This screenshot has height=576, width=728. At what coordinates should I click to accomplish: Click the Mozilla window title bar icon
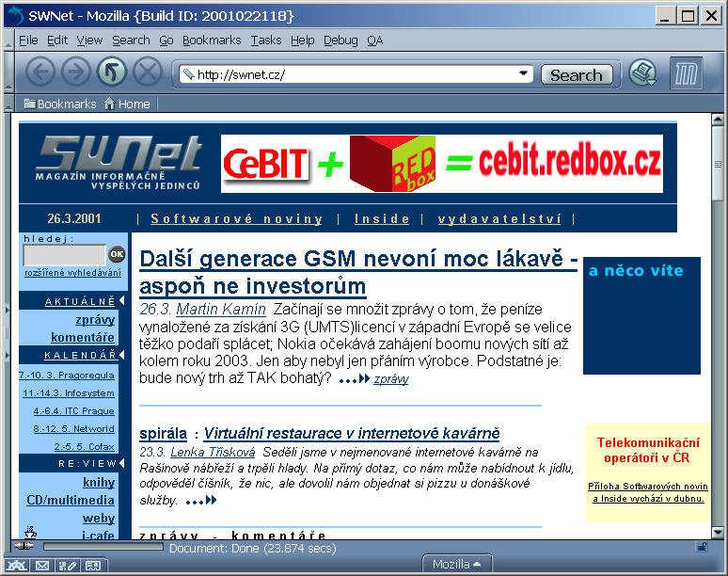15,16
